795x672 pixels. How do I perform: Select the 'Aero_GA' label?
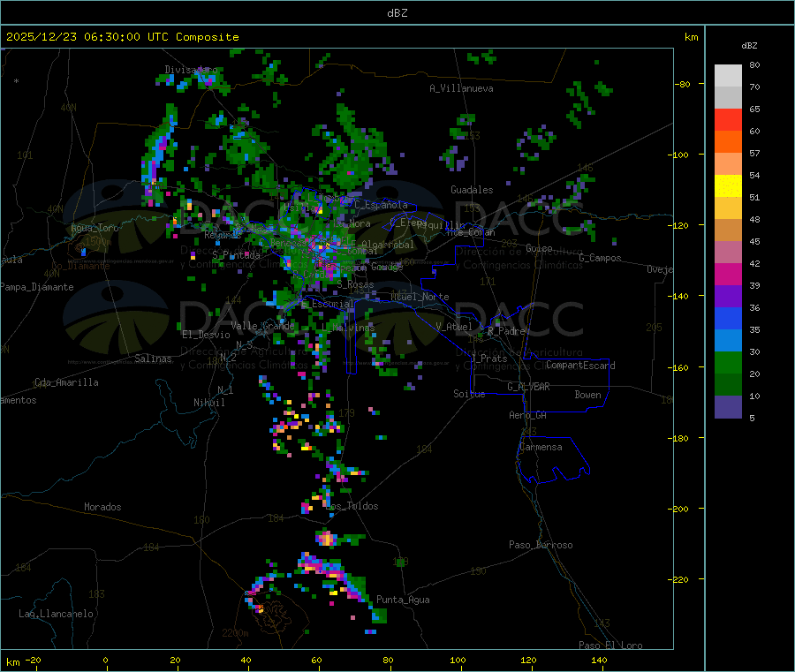point(527,415)
